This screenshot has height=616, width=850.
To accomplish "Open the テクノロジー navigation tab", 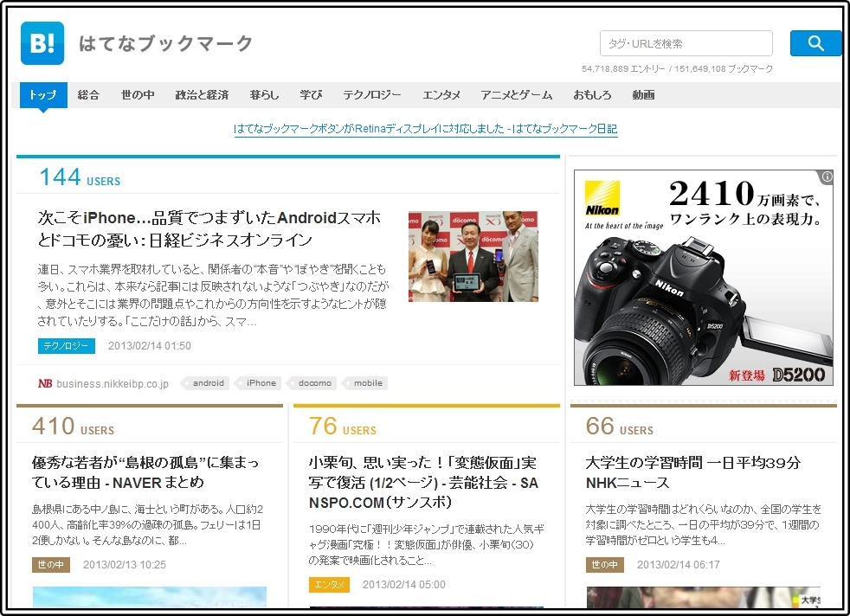I will point(372,95).
